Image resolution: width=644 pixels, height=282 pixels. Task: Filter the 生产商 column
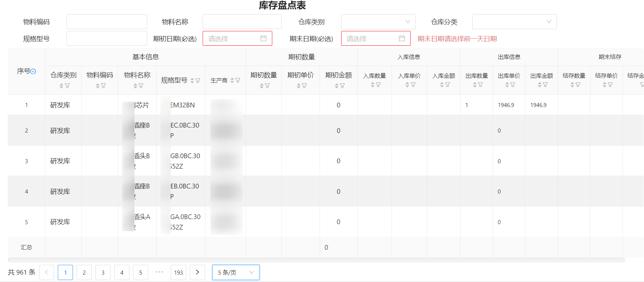pos(238,80)
